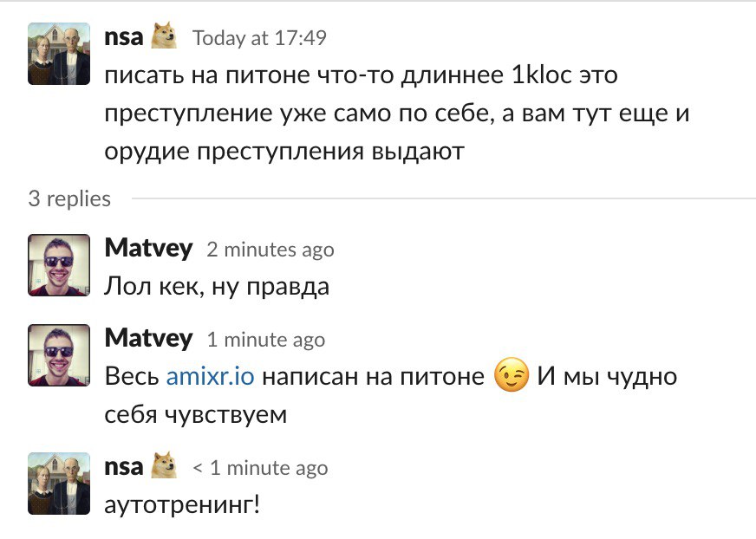This screenshot has width=756, height=539.
Task: Open the nsa username on the top message
Action: pos(124,36)
